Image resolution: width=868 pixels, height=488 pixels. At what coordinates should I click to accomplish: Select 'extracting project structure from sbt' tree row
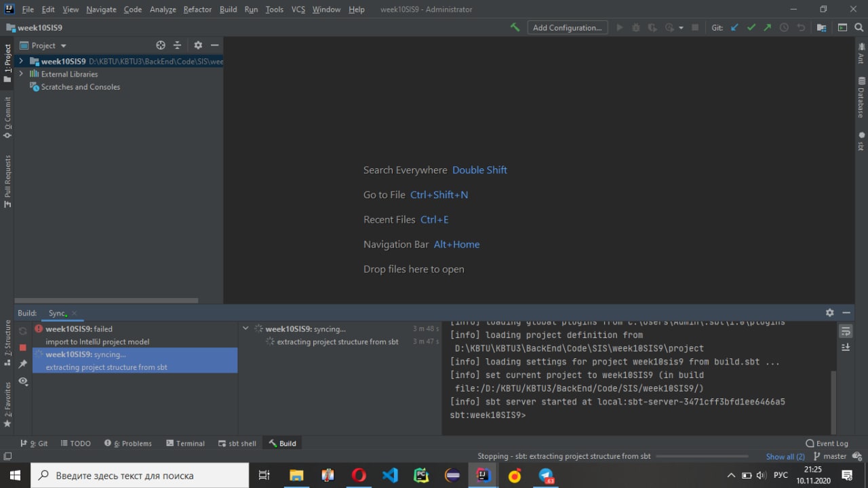[x=338, y=341]
